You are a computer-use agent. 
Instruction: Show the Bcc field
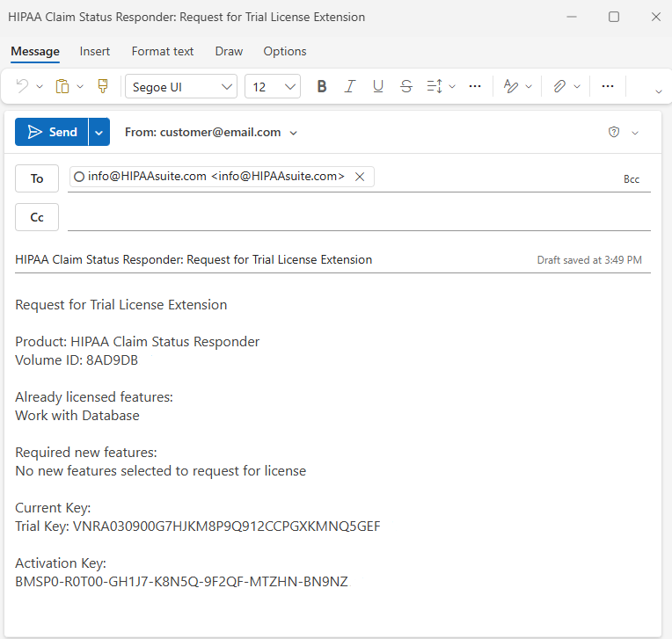tap(632, 179)
